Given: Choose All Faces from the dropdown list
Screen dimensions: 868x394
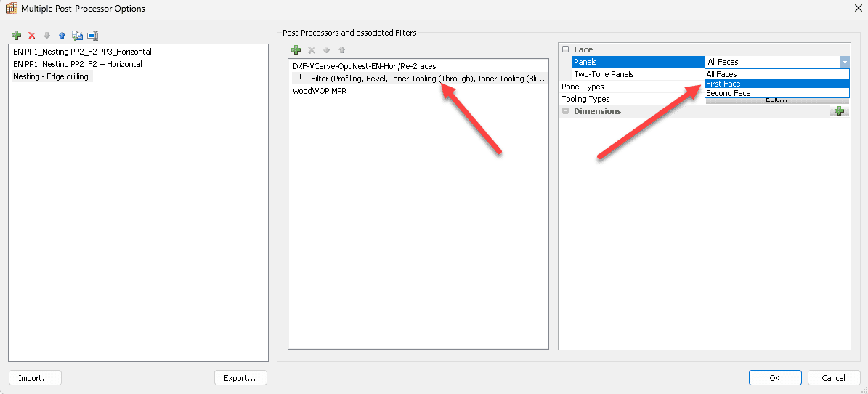Looking at the screenshot, I should (721, 74).
